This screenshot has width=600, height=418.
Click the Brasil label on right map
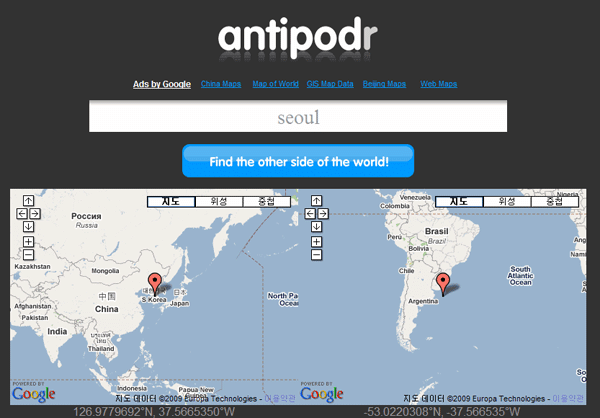click(x=437, y=232)
